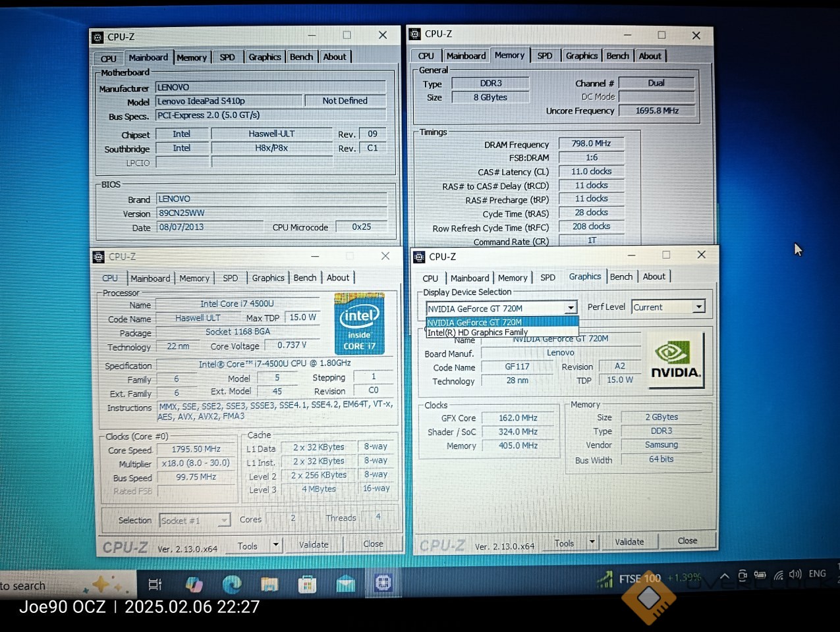This screenshot has width=840, height=632.
Task: Open Task View from the taskbar
Action: point(155,584)
